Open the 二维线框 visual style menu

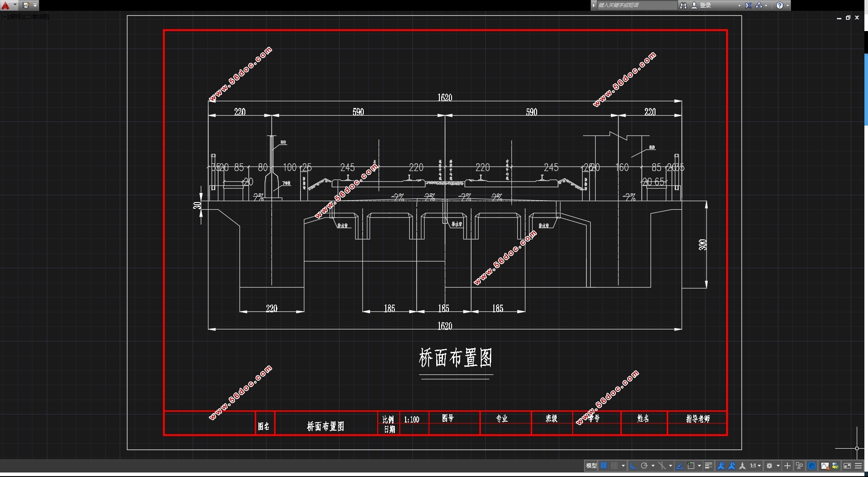tap(36, 17)
